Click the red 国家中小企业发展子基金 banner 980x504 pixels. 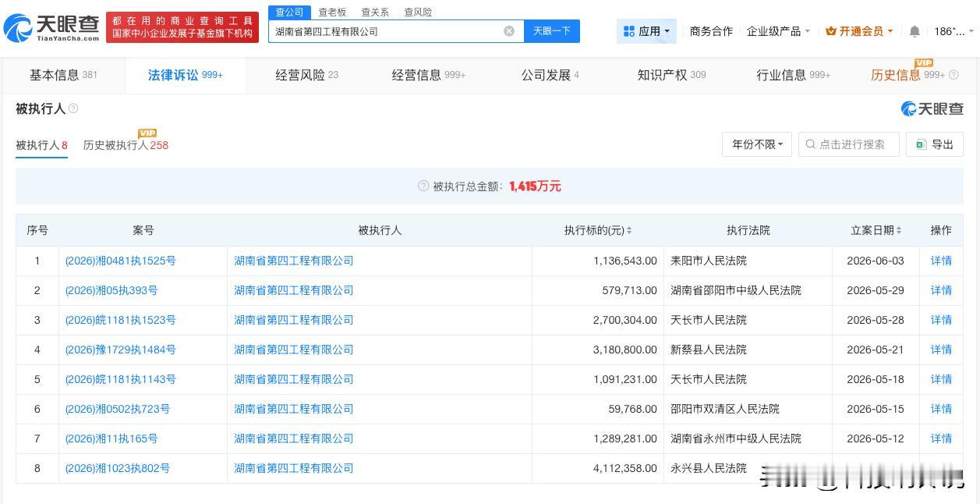pyautogui.click(x=182, y=27)
